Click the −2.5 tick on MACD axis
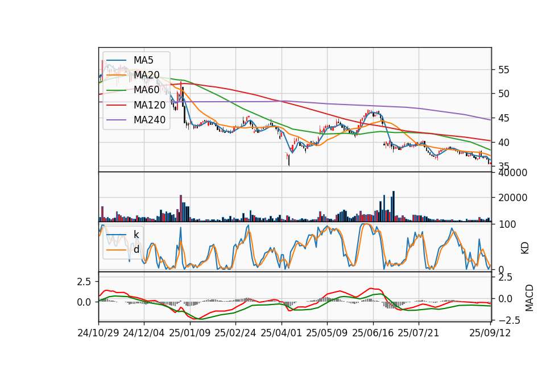 point(509,320)
